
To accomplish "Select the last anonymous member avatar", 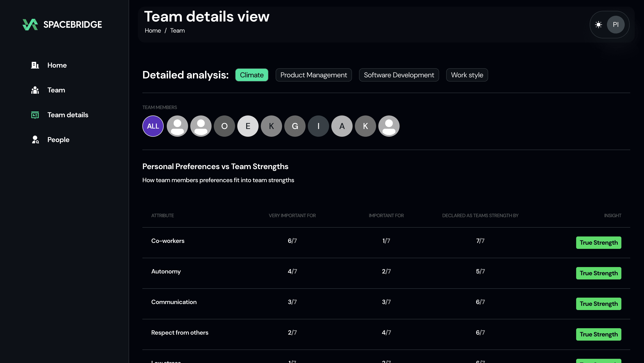I will tap(389, 126).
